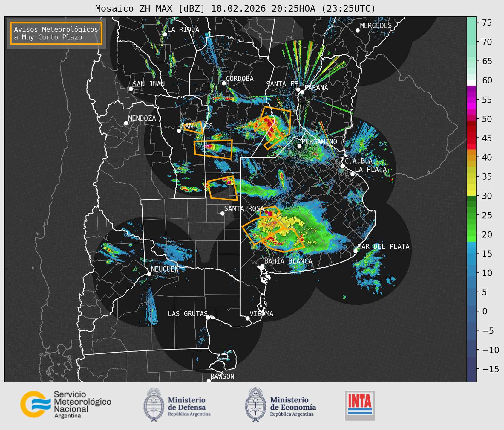Click the MENDOZA city marker

(x=126, y=123)
